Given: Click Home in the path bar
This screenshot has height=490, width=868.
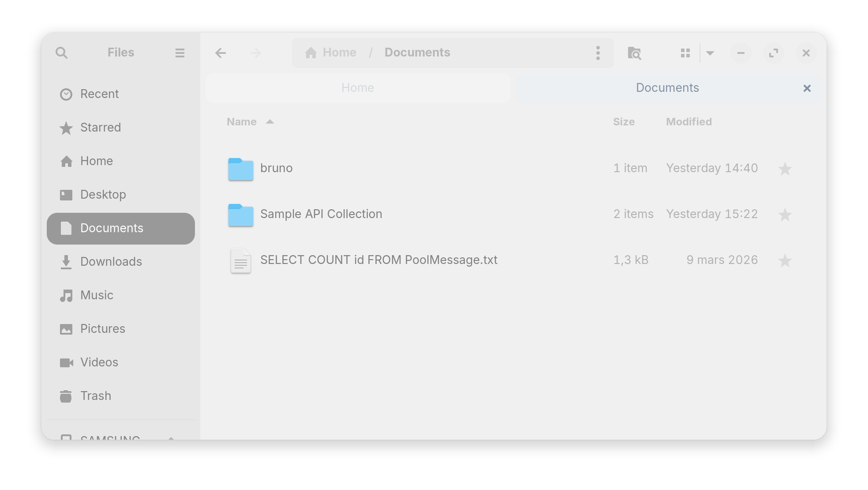Looking at the screenshot, I should click(x=331, y=53).
